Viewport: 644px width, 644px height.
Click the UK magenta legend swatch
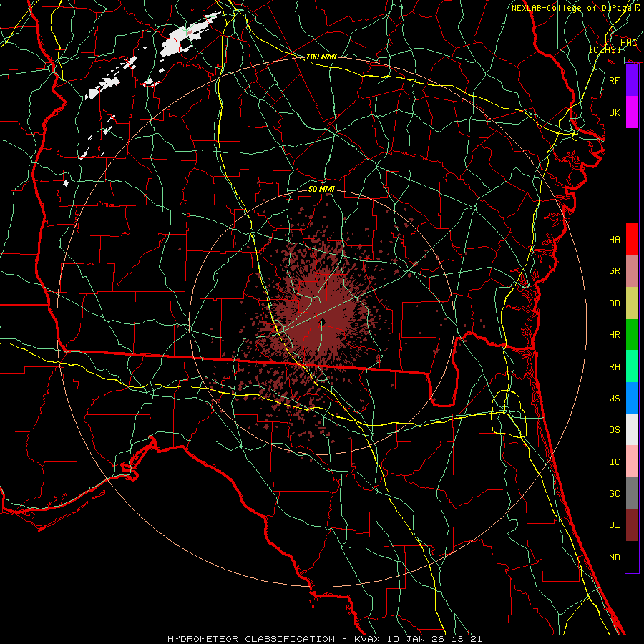coord(632,112)
